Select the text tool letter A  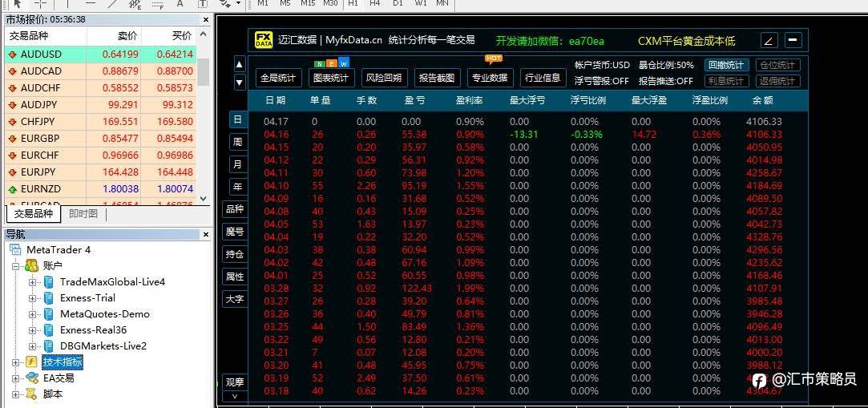180,2
